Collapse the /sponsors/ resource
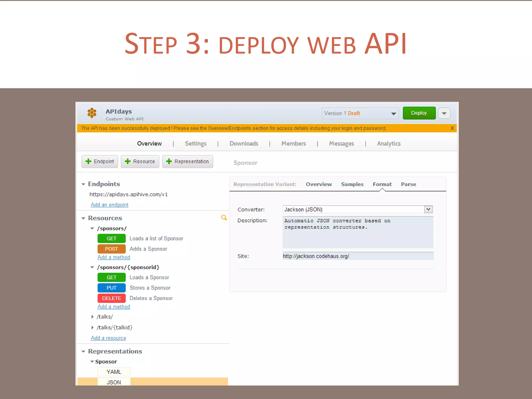 click(92, 229)
